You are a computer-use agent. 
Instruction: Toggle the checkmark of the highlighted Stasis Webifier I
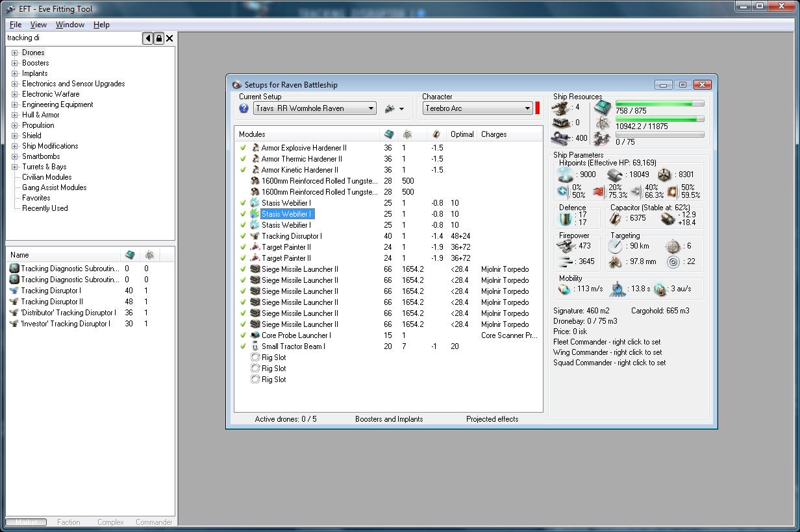[244, 214]
